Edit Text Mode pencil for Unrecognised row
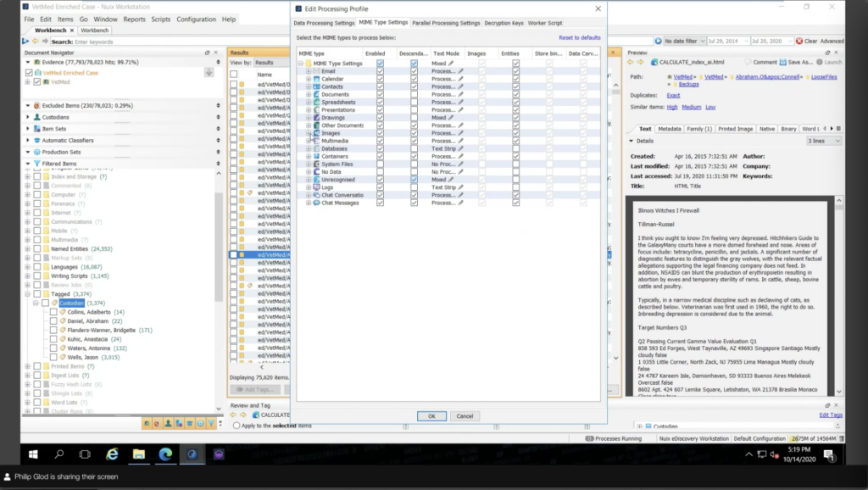The height and width of the screenshot is (490, 868). [451, 180]
